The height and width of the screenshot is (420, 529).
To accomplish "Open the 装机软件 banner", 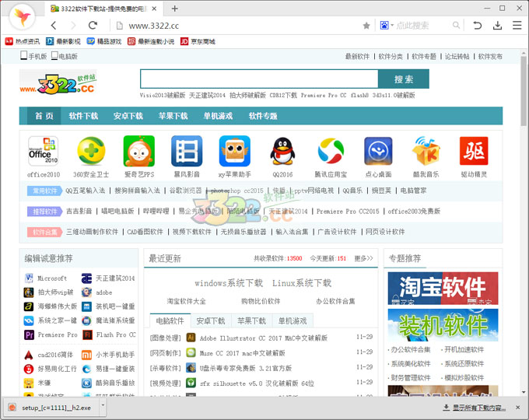I will click(x=443, y=325).
